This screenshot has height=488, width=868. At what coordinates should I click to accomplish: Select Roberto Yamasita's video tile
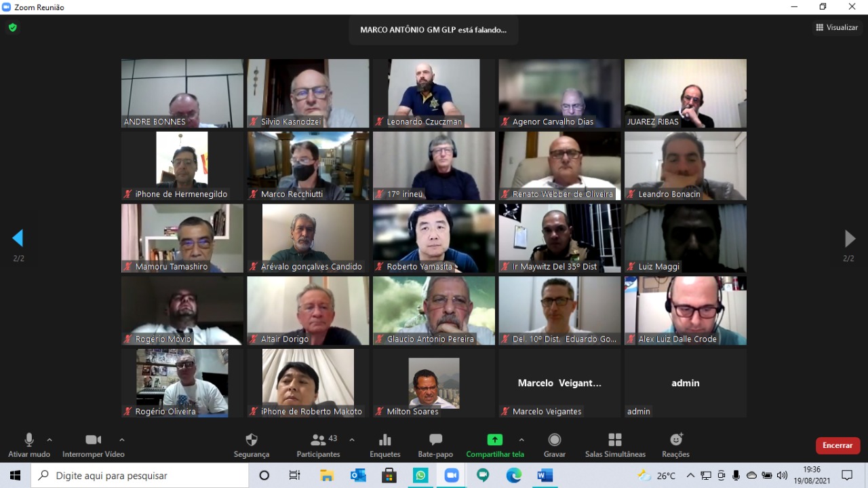coord(433,238)
